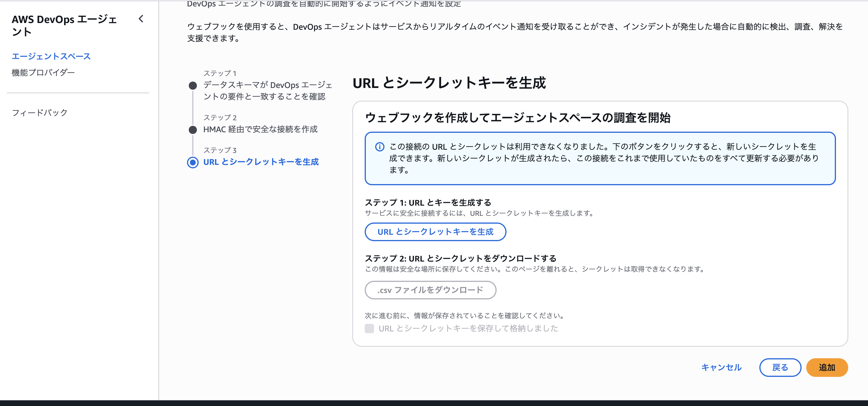Click the info icon in the alert box
Image resolution: width=868 pixels, height=406 pixels.
(380, 147)
